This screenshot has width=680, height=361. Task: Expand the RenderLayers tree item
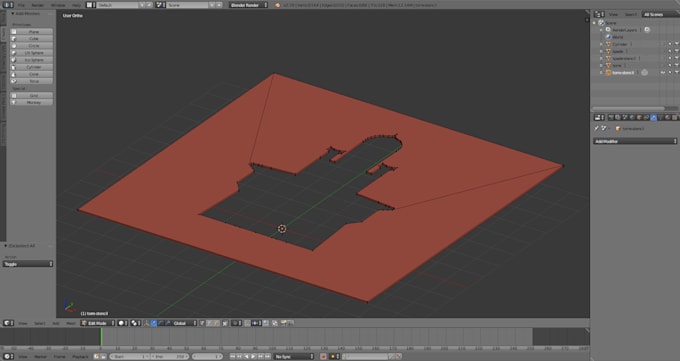pyautogui.click(x=601, y=30)
